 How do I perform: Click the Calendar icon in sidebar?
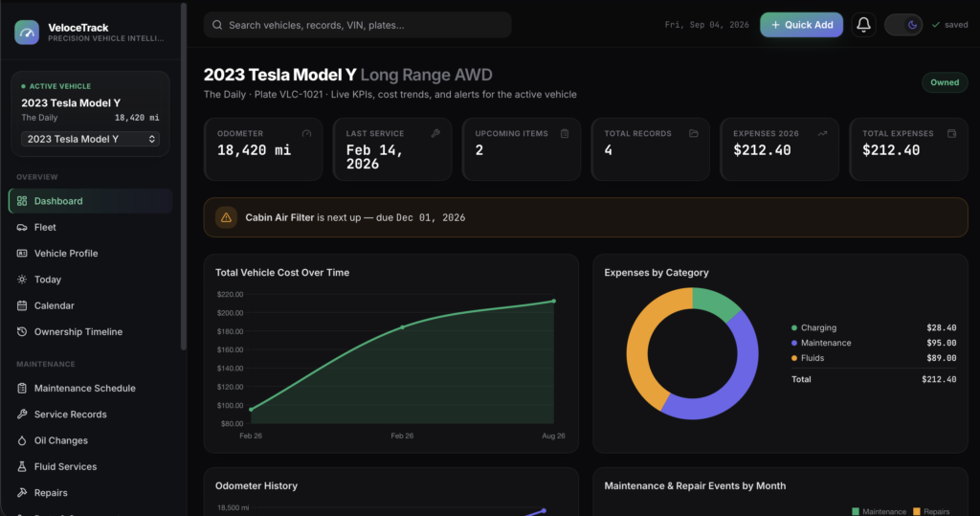[22, 305]
